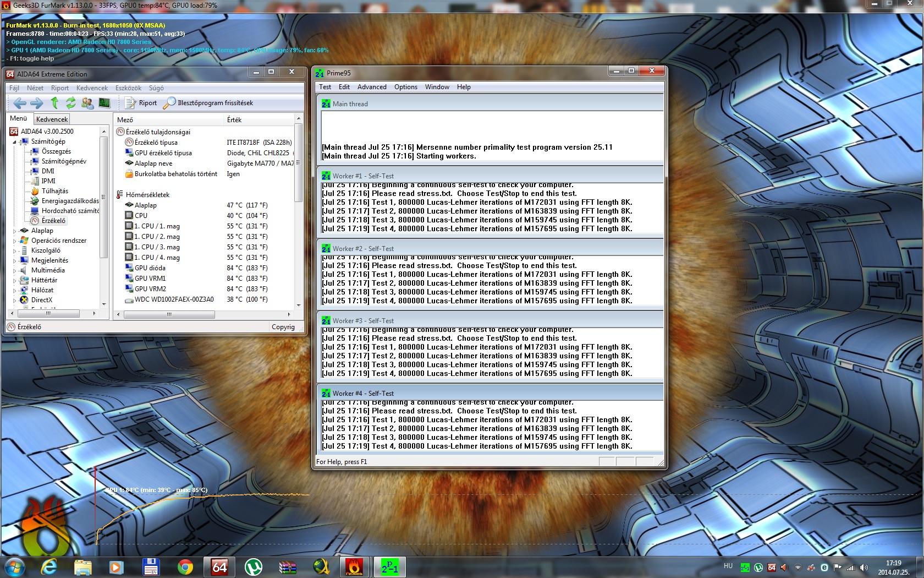Click the Érték column header
Screen dimensions: 924x578
[259, 119]
